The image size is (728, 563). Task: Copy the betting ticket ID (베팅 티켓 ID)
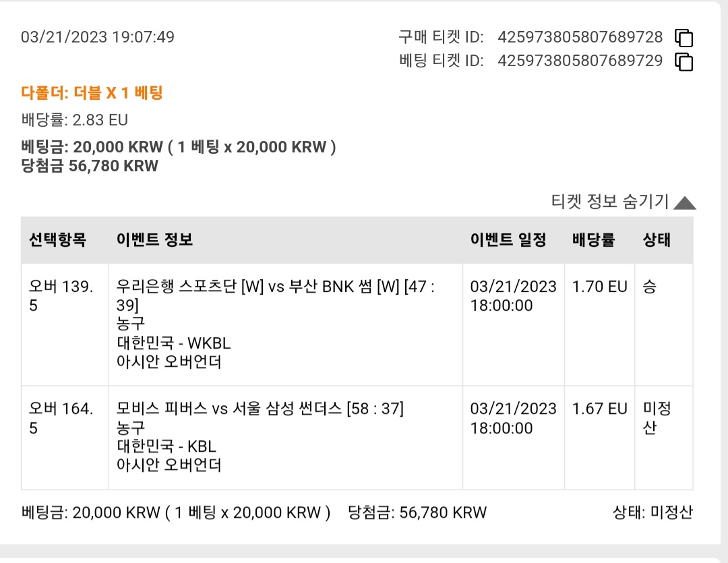click(684, 62)
